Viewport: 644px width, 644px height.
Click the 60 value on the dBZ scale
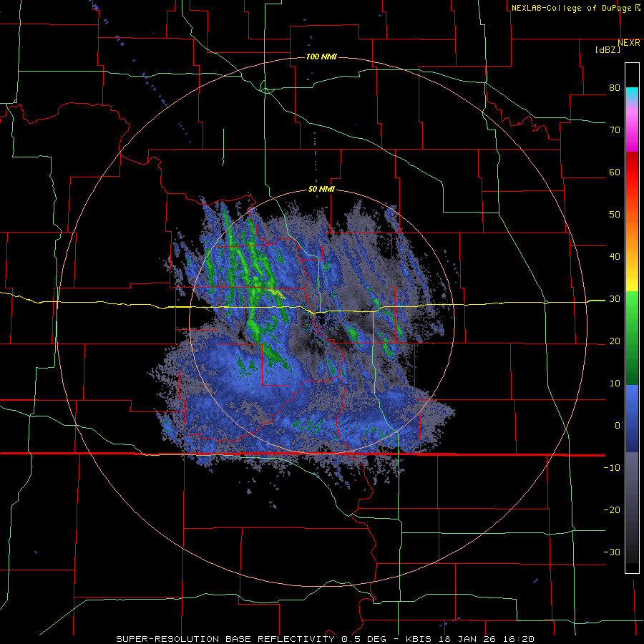pyautogui.click(x=615, y=172)
